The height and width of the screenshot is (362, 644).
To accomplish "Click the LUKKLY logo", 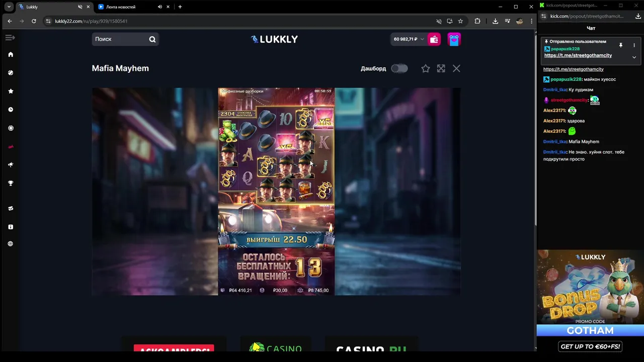I will 274,39.
